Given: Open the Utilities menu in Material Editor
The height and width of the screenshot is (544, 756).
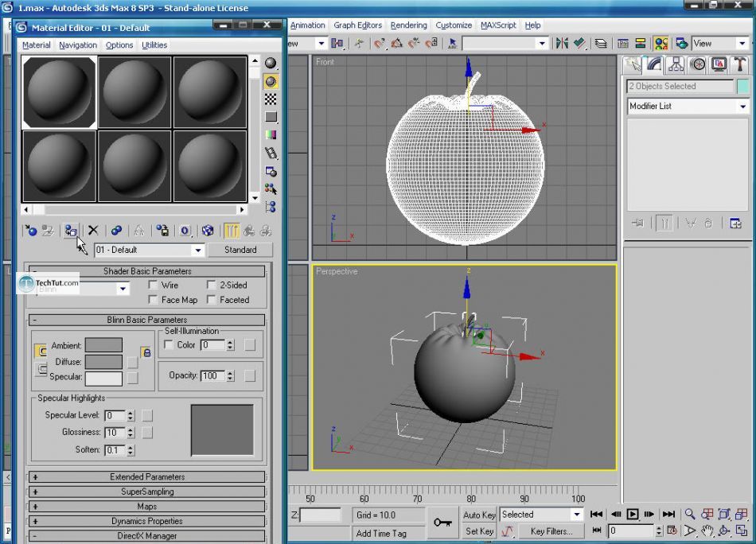Looking at the screenshot, I should (x=154, y=45).
